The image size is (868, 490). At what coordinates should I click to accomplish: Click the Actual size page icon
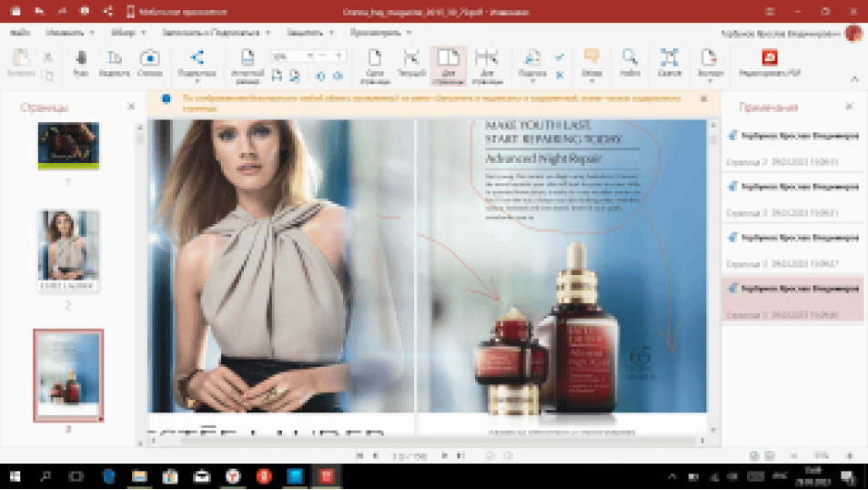coord(247,66)
